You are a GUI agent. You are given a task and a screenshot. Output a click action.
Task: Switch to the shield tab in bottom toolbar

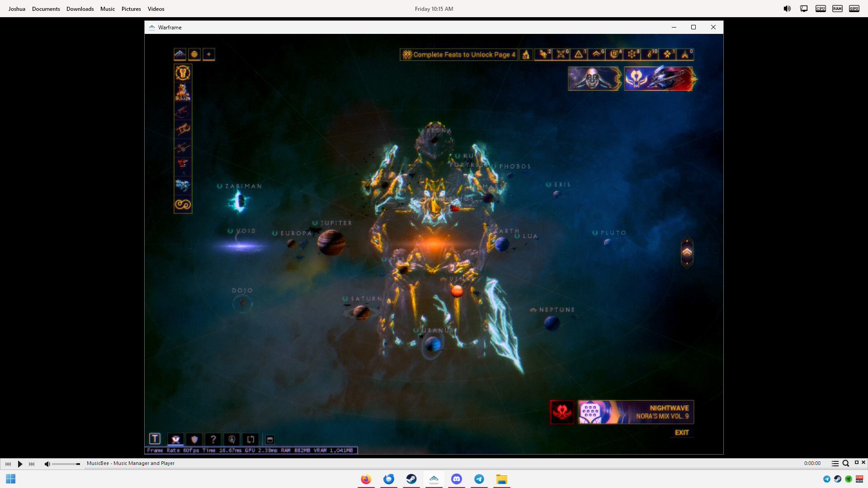point(194,439)
